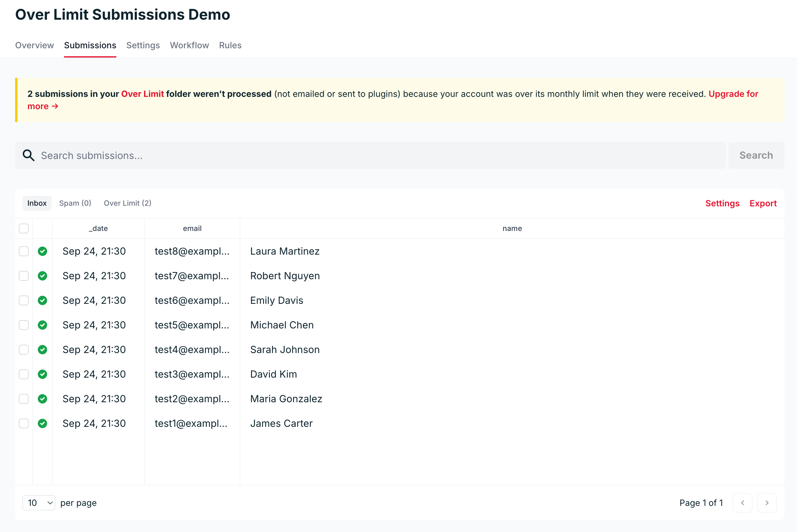The image size is (797, 532).
Task: Go to the previous page arrow
Action: point(742,502)
